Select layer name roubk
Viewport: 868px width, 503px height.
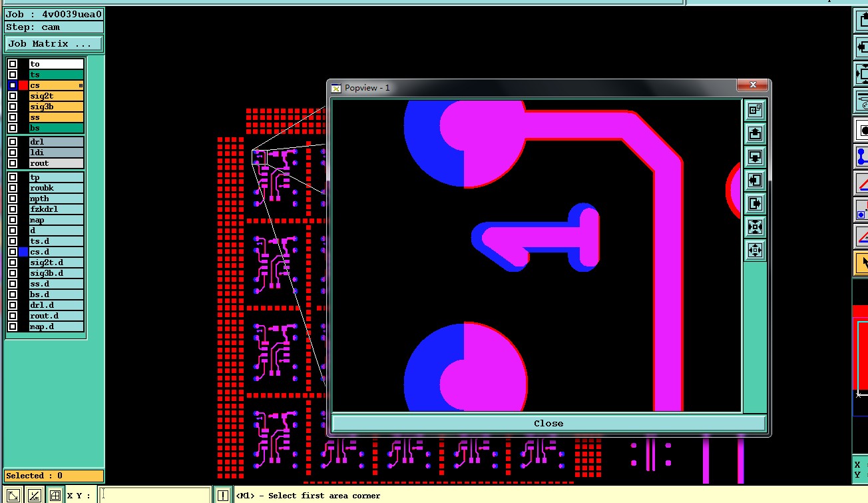[57, 188]
